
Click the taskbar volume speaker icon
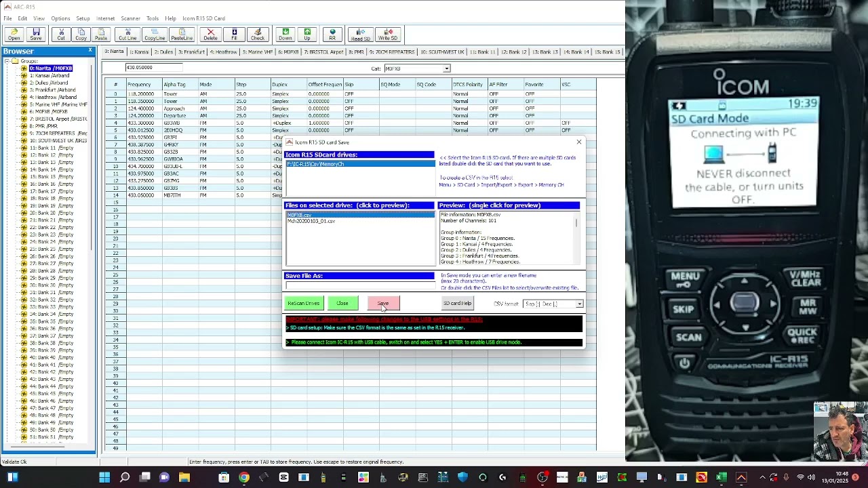coord(812,478)
